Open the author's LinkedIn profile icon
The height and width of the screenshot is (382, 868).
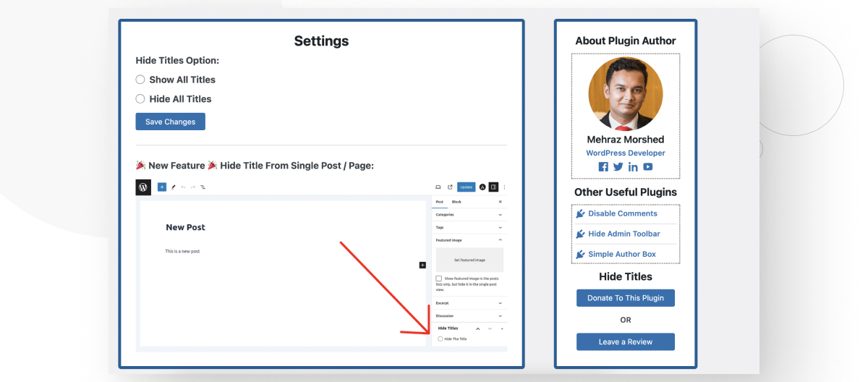(x=633, y=166)
